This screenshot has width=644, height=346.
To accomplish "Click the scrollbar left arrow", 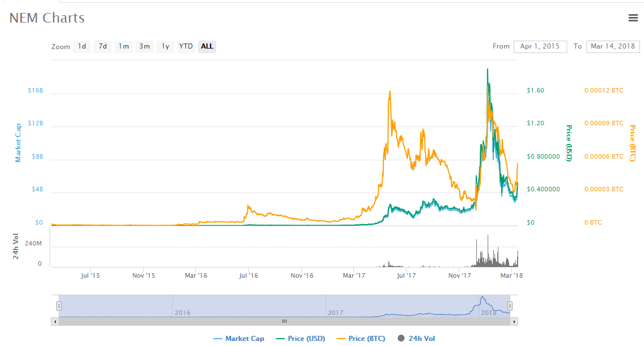I will click(54, 321).
